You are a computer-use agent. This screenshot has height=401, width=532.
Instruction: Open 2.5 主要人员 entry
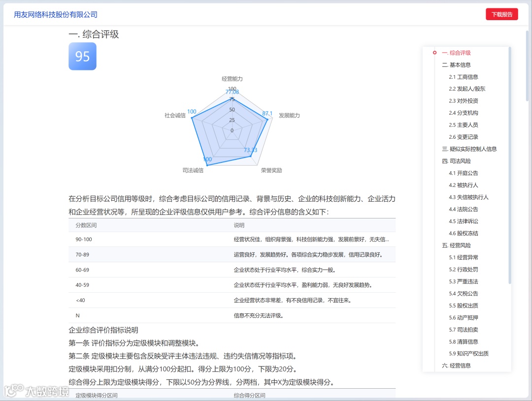pos(463,125)
